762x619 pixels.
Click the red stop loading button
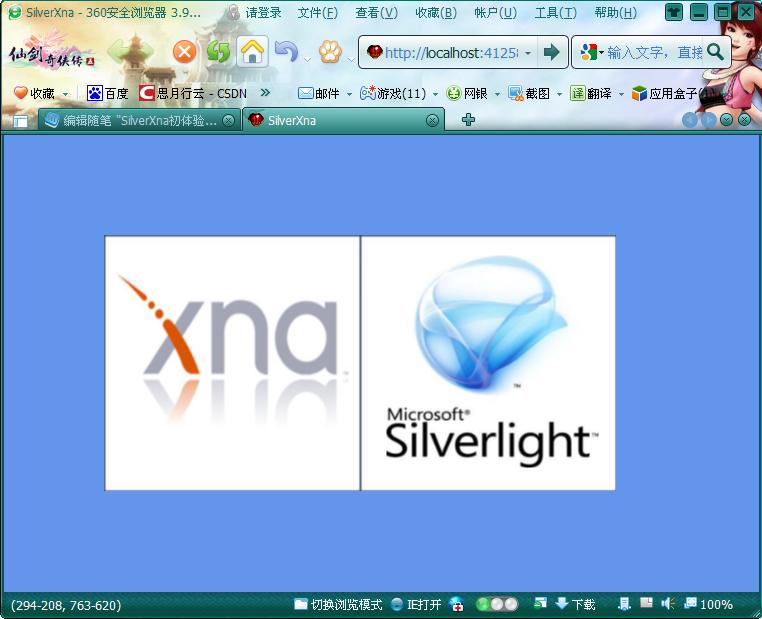pos(184,52)
